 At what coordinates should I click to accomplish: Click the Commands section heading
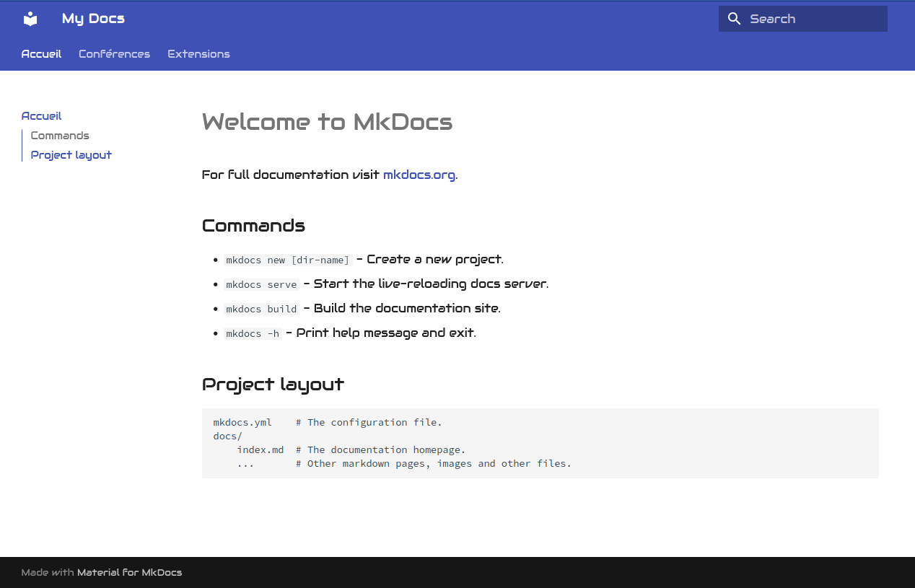coord(253,226)
